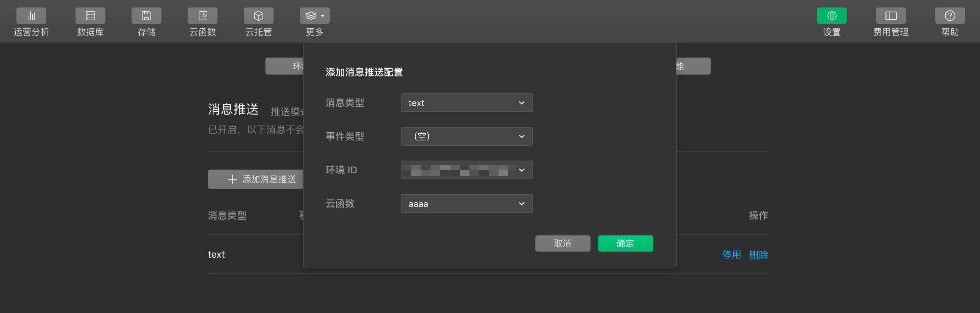Confirm with the green 确定 button
980x313 pixels.
pos(625,244)
